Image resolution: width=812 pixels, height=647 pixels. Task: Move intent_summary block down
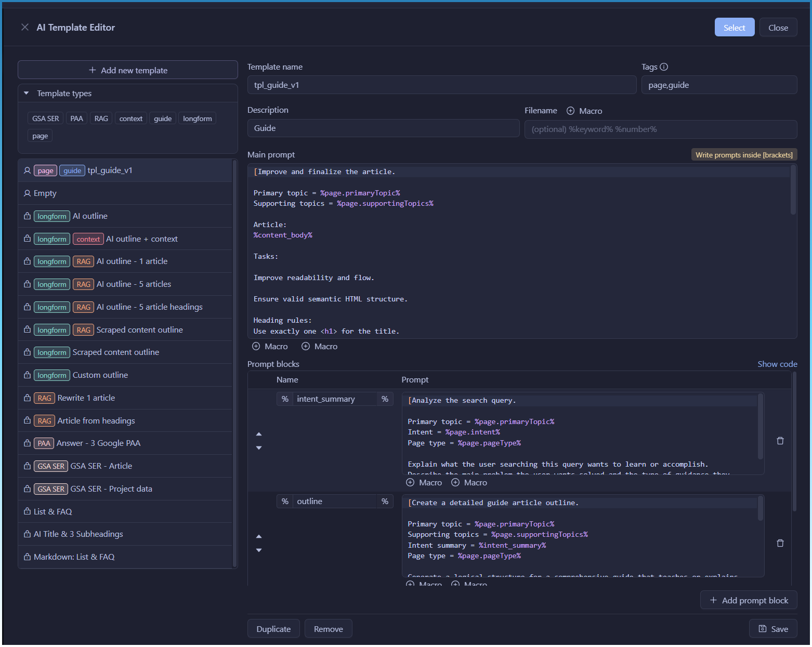click(259, 448)
